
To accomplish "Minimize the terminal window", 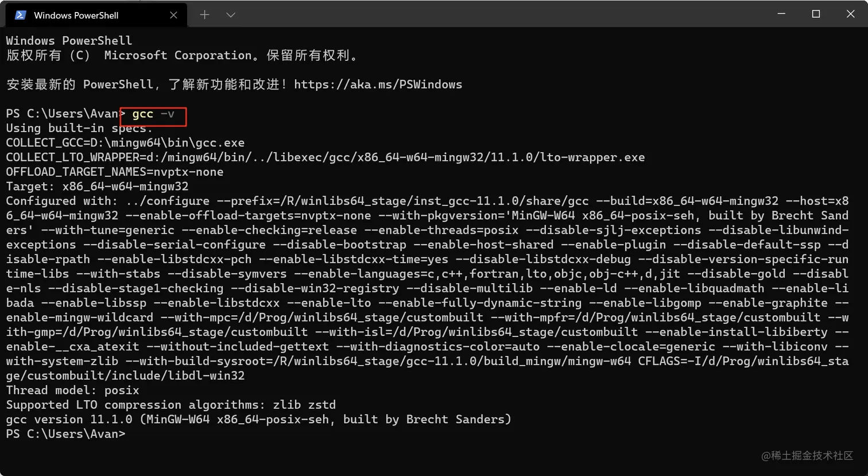I will (x=781, y=14).
